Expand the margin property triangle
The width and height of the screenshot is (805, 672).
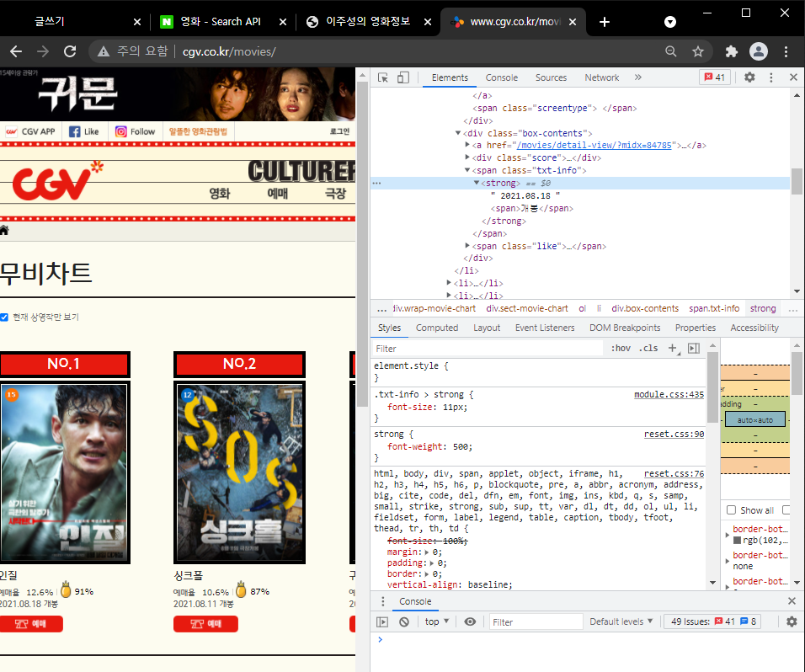click(x=427, y=552)
